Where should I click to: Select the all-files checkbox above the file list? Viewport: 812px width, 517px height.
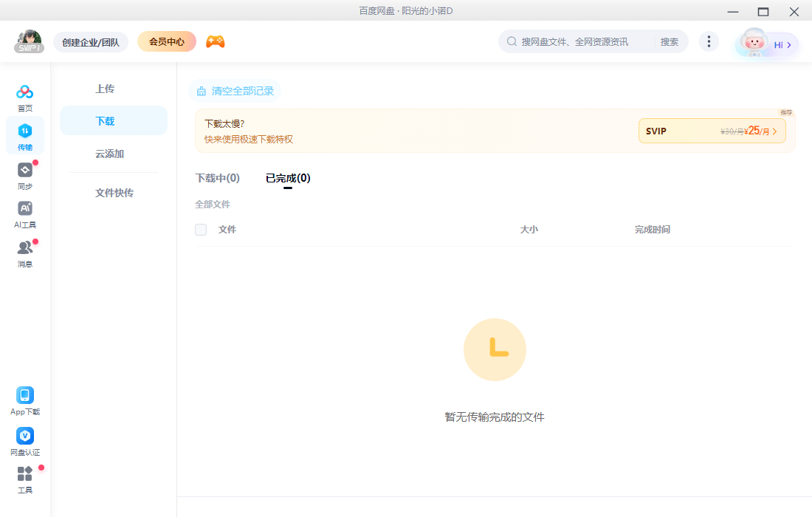tap(201, 229)
